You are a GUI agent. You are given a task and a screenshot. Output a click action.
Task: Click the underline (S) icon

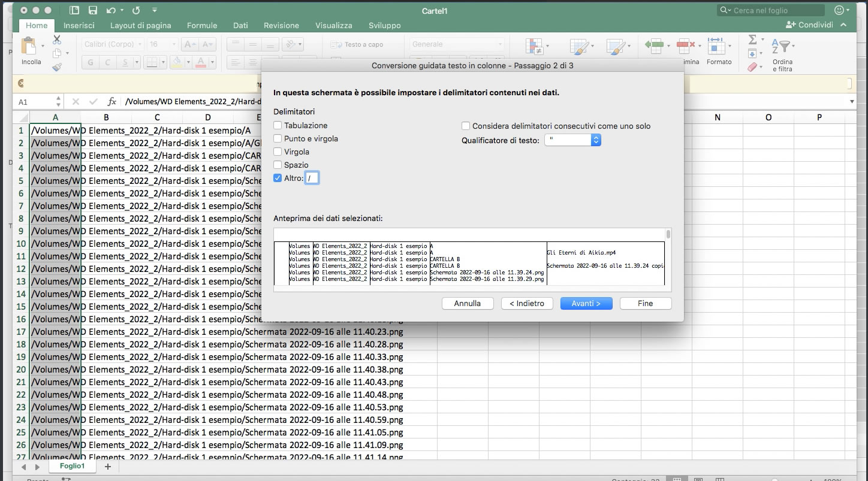click(x=125, y=62)
